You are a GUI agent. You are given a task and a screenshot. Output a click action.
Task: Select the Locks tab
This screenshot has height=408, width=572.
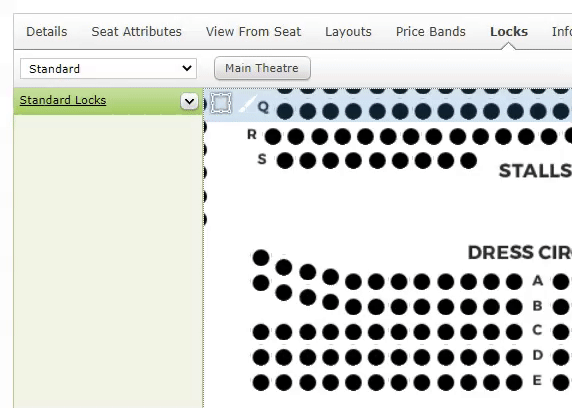point(509,32)
